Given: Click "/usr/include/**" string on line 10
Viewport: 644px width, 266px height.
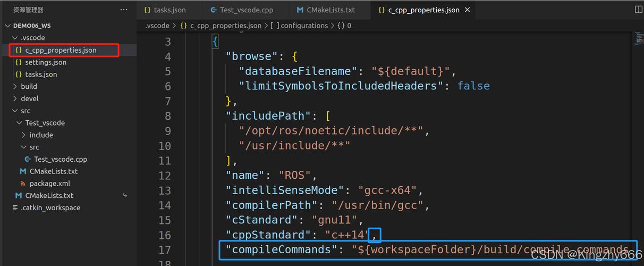Looking at the screenshot, I should (294, 146).
